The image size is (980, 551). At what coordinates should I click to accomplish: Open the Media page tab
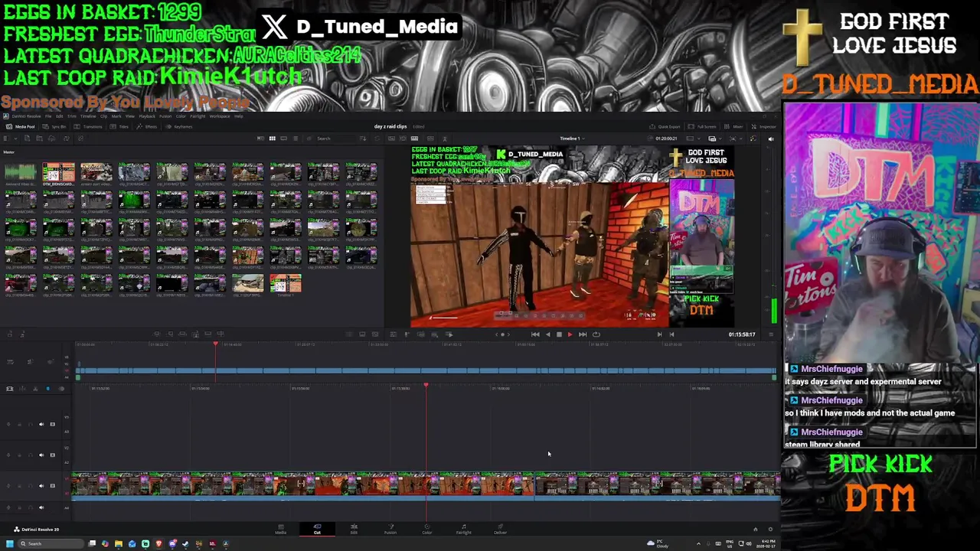[x=280, y=529]
